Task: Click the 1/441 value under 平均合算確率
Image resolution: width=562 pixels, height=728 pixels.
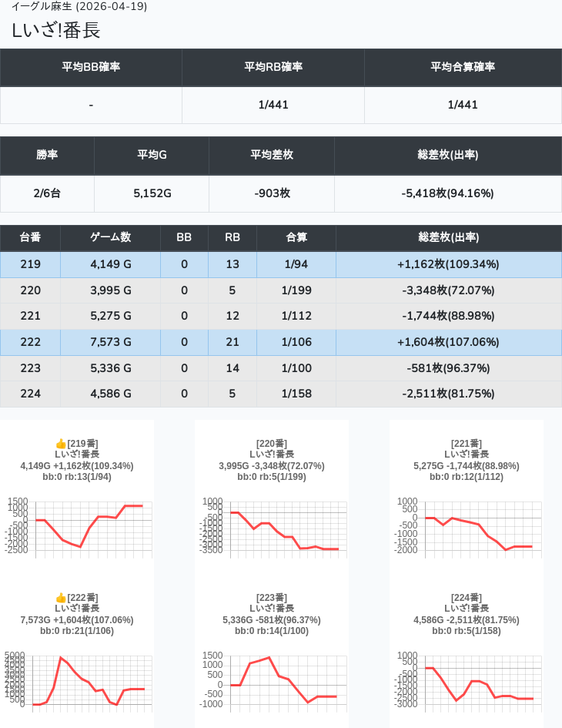Action: [x=463, y=105]
